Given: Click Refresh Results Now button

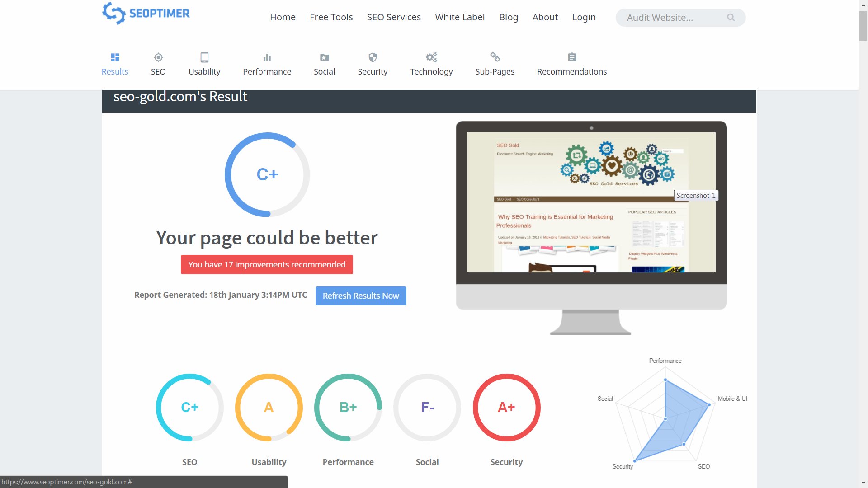Looking at the screenshot, I should coord(361,296).
